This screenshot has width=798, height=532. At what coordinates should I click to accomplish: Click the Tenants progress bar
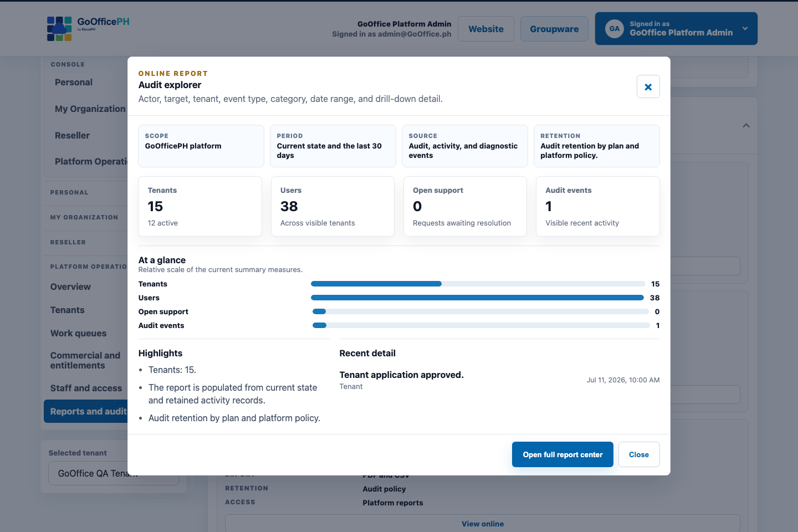click(478, 284)
